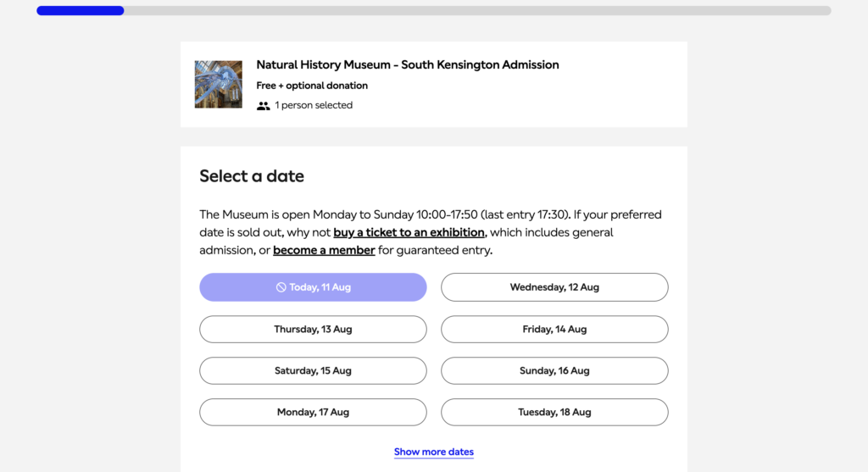868x472 pixels.
Task: Pick Thursday, 13 Aug date
Action: click(313, 330)
